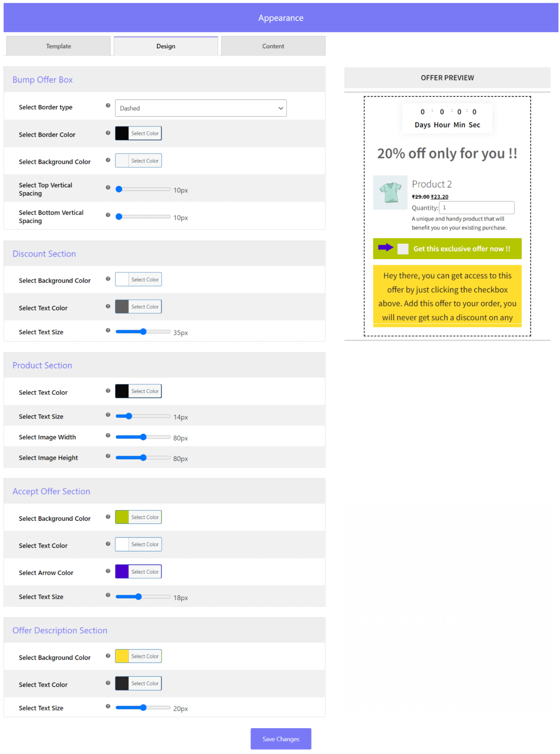Click the t-shirt product thumbnail in preview
The height and width of the screenshot is (754, 560).
390,193
